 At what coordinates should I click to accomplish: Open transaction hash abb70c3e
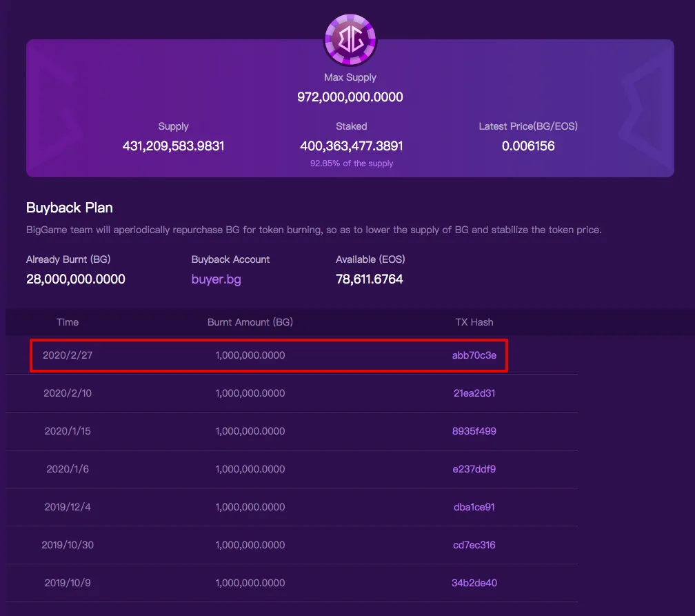[x=474, y=355]
